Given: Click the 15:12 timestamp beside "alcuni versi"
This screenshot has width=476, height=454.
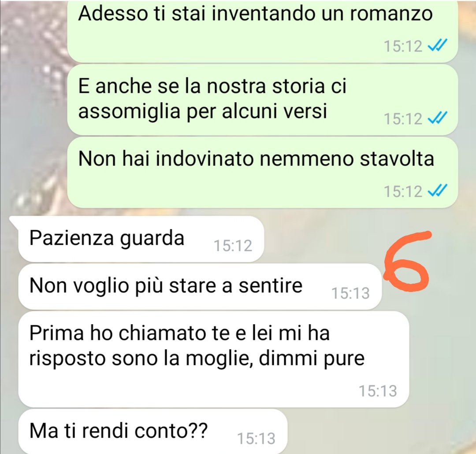Looking at the screenshot, I should pyautogui.click(x=403, y=118).
